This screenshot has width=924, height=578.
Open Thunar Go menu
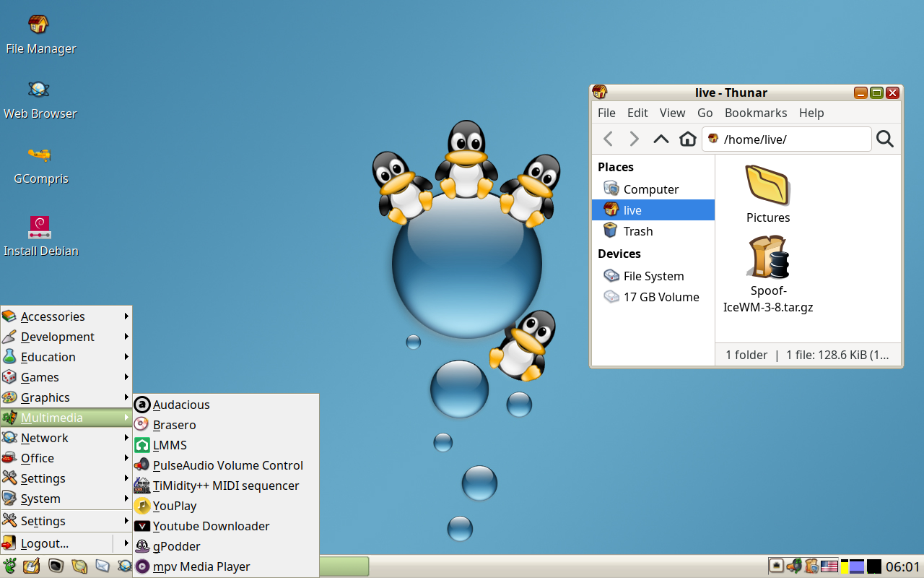tap(705, 113)
